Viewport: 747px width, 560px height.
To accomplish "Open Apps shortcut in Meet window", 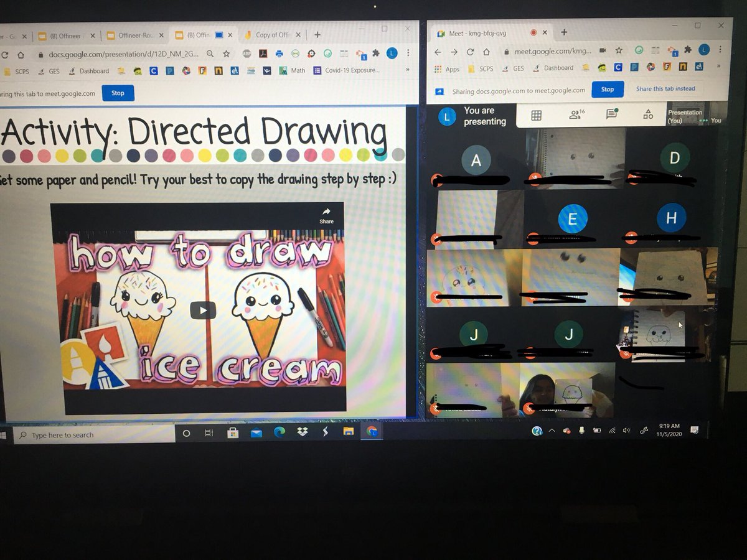I will pos(446,69).
